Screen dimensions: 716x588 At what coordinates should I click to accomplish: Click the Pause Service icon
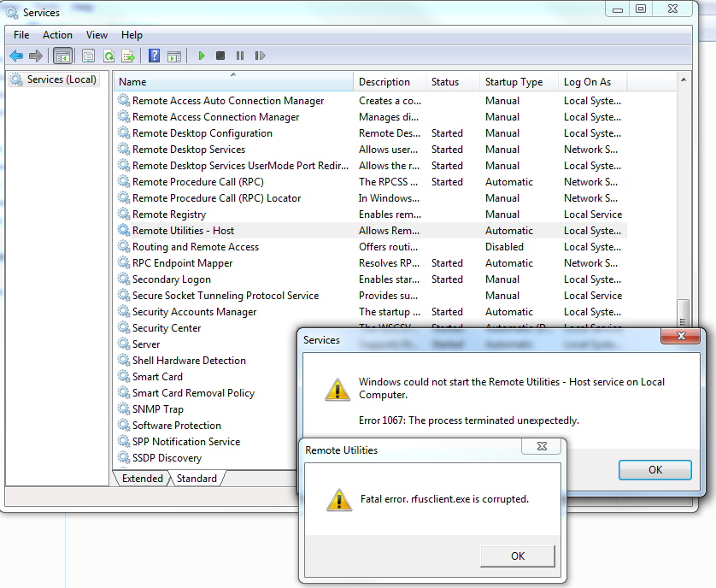[240, 56]
